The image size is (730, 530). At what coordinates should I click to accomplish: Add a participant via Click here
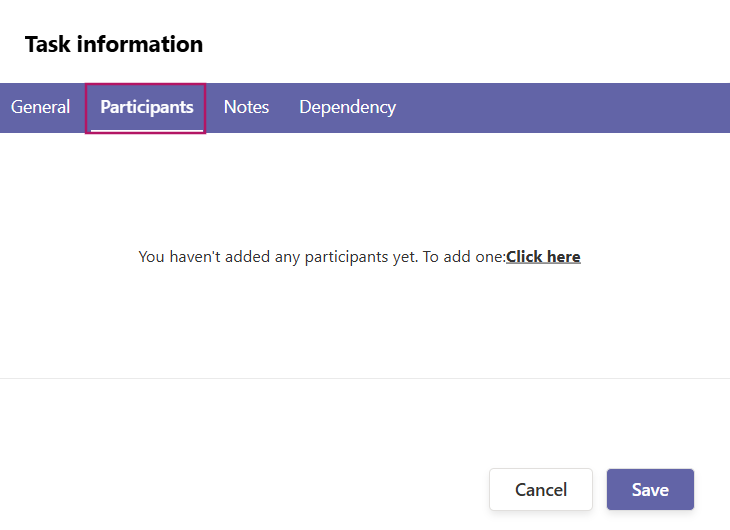(x=543, y=257)
